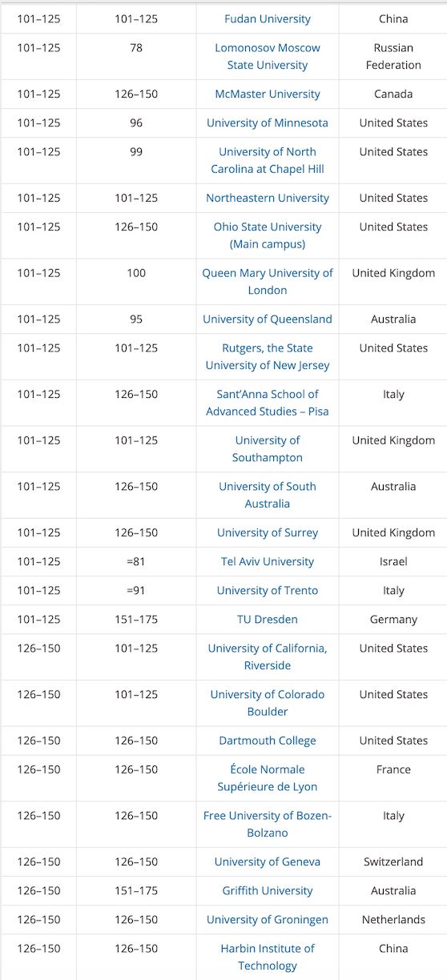Select University of California, Riverside link
The width and height of the screenshot is (447, 980).
pyautogui.click(x=268, y=657)
